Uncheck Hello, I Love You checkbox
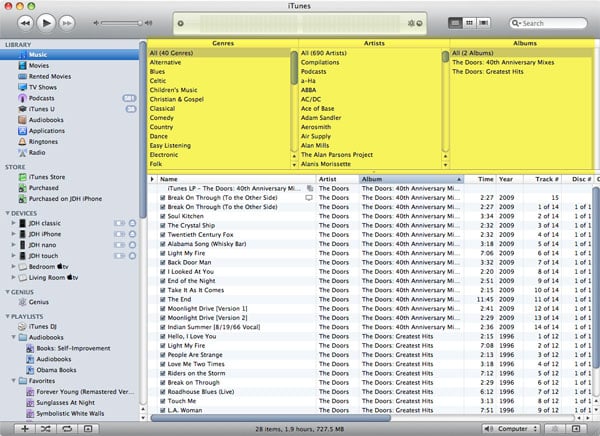This screenshot has width=600, height=436. (163, 336)
